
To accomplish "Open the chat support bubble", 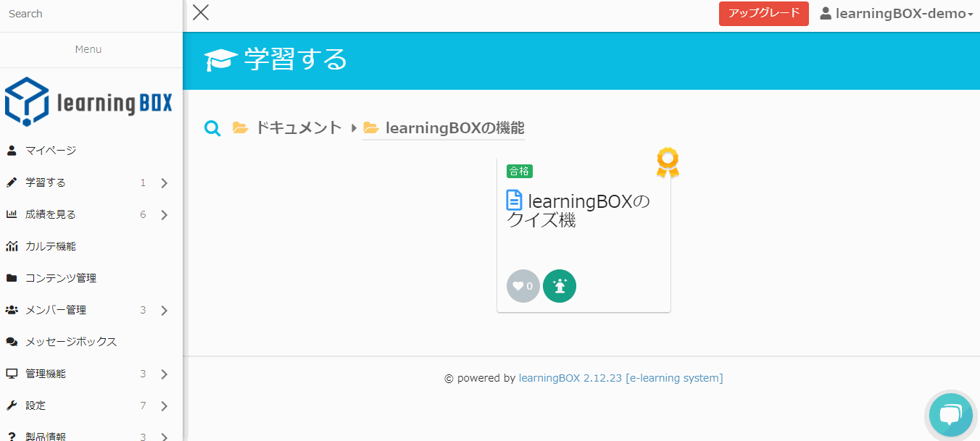I will click(x=950, y=415).
